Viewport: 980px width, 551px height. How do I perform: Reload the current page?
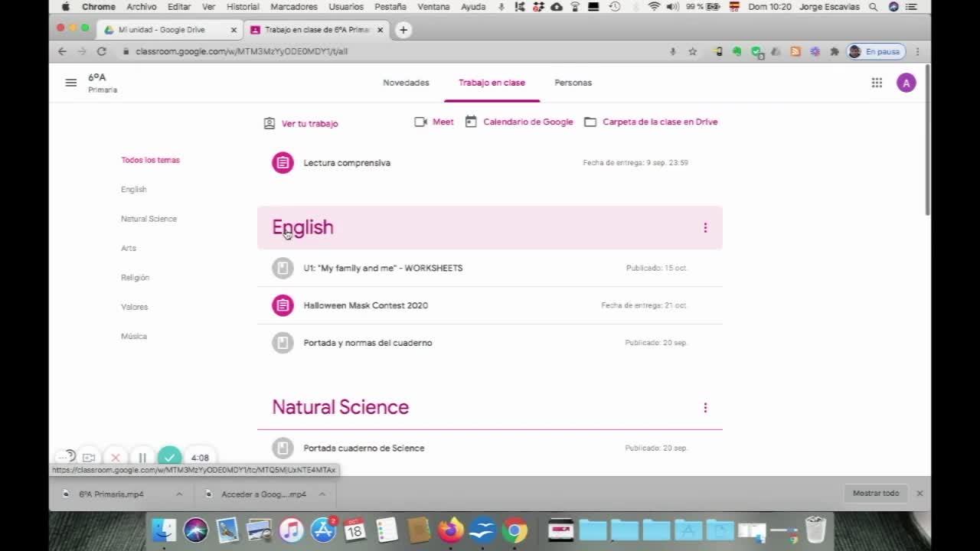pyautogui.click(x=101, y=51)
